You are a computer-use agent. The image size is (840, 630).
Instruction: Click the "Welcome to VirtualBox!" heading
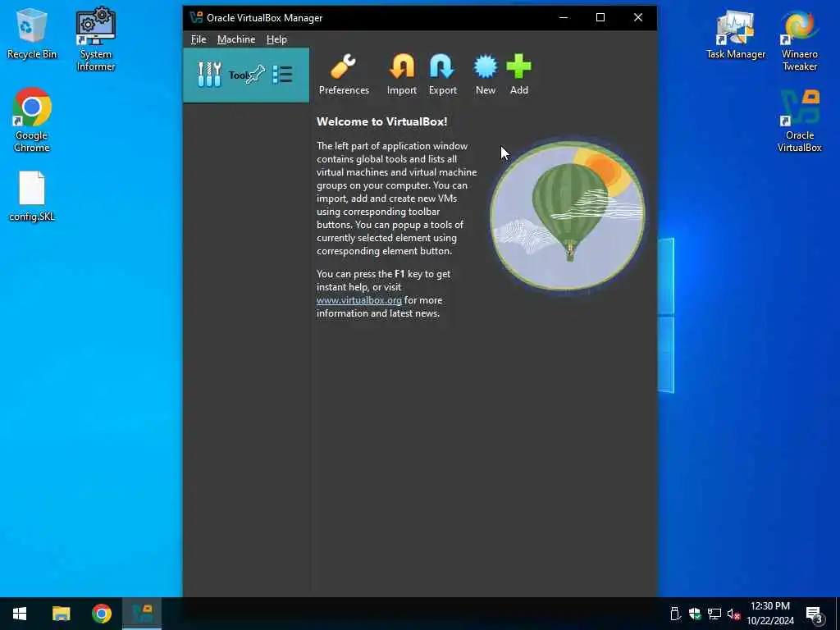pyautogui.click(x=382, y=121)
